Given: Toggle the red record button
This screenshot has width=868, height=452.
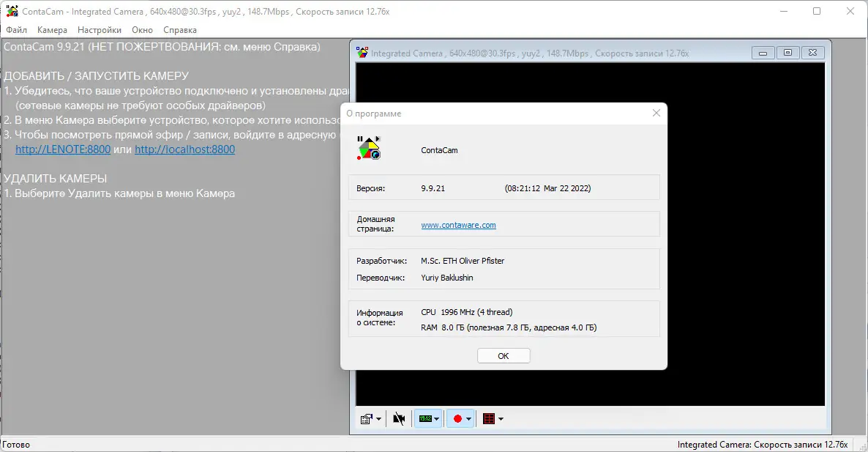Looking at the screenshot, I should tap(458, 419).
